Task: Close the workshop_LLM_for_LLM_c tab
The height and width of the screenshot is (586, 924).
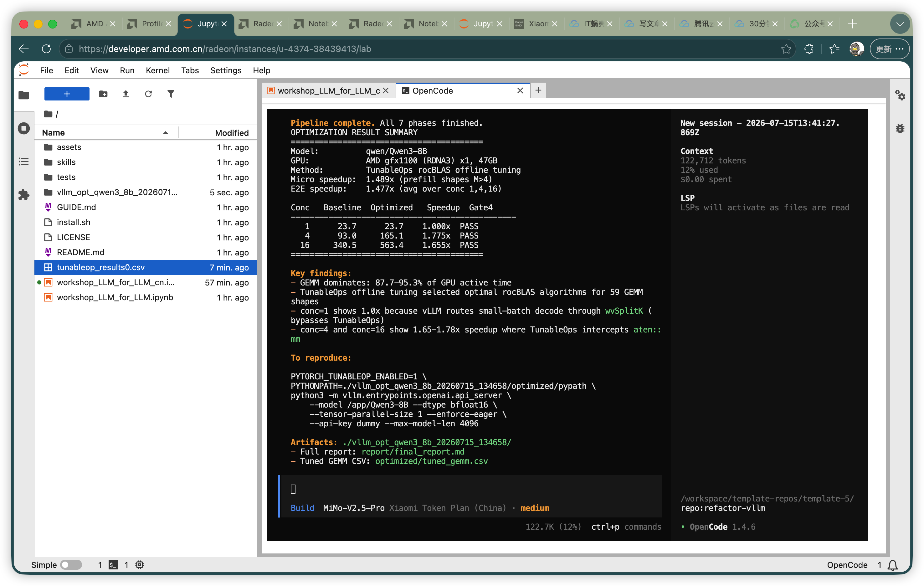Action: (386, 90)
